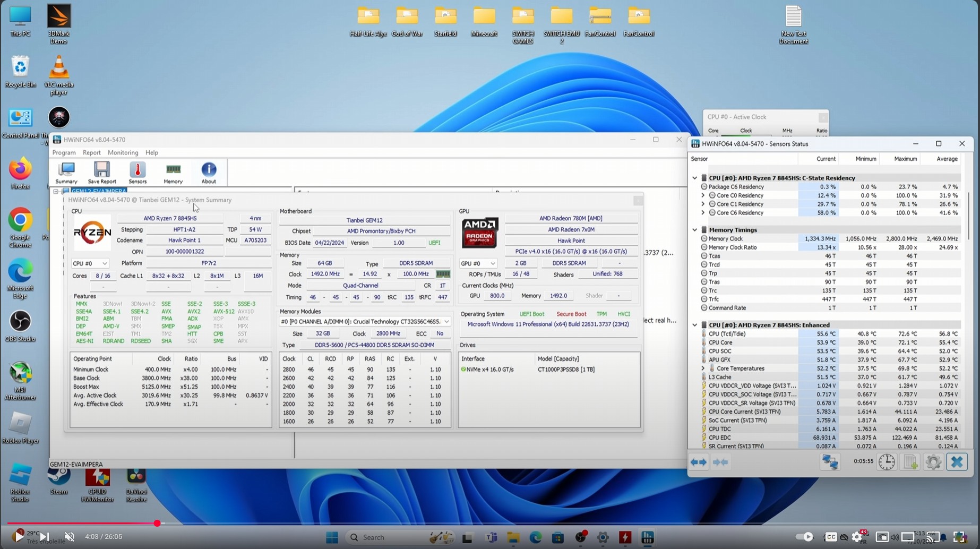The height and width of the screenshot is (549, 980).
Task: Open the DaVinci Resolve desktop icon
Action: tap(136, 484)
